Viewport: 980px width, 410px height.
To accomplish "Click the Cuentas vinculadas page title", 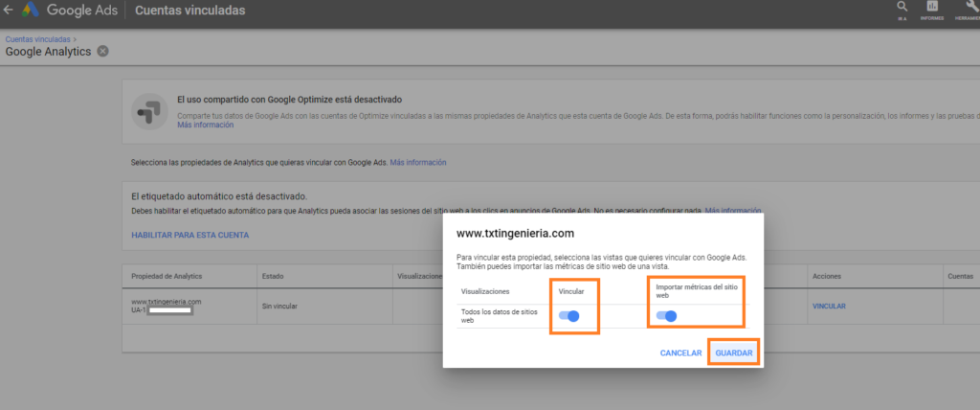I will point(190,10).
